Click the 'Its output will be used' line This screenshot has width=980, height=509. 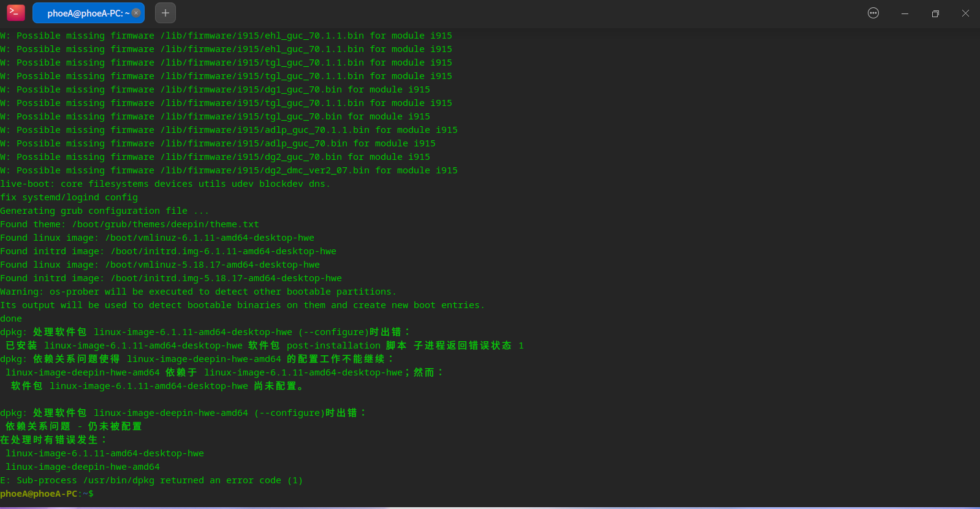click(x=243, y=305)
